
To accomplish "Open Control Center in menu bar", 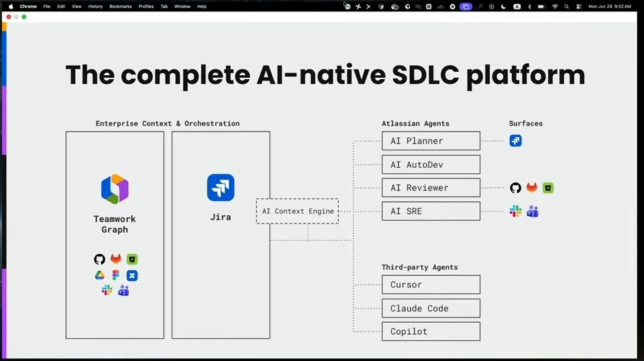I will point(579,7).
